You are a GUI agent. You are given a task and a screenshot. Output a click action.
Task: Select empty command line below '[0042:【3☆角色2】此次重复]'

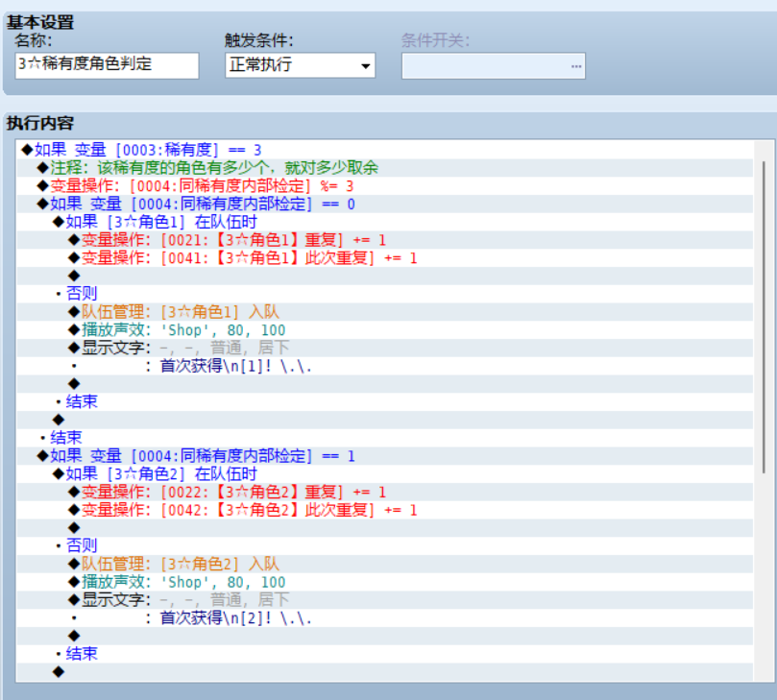(x=385, y=528)
